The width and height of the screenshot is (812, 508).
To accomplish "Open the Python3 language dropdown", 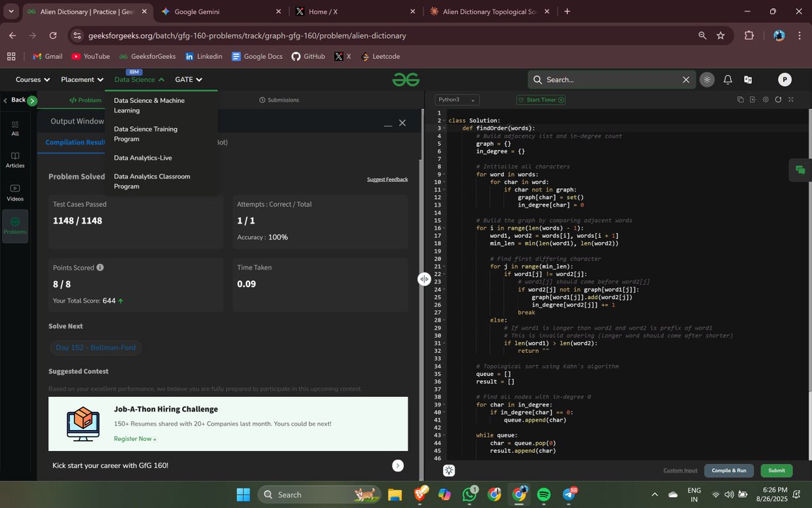I will (457, 100).
